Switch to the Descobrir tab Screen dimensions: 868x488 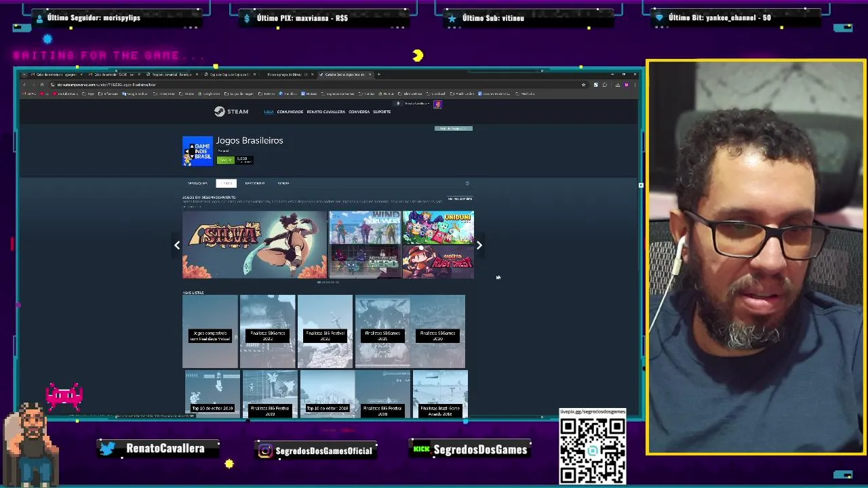tap(255, 184)
